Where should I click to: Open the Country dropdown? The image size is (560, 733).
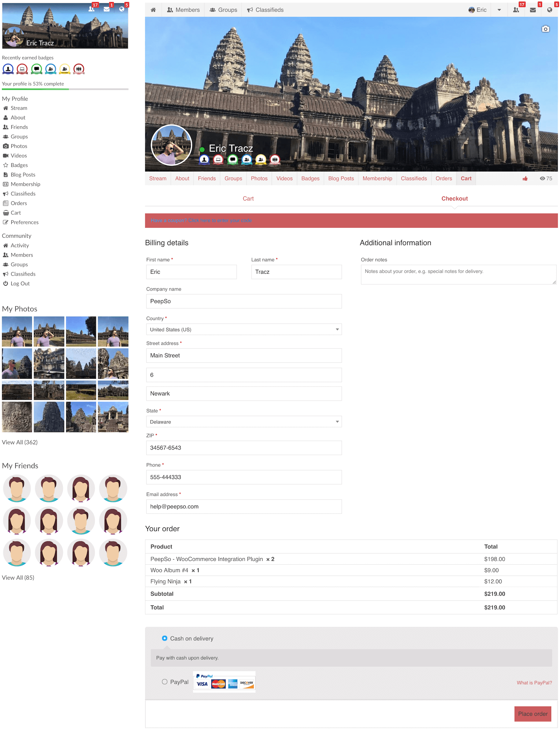244,329
